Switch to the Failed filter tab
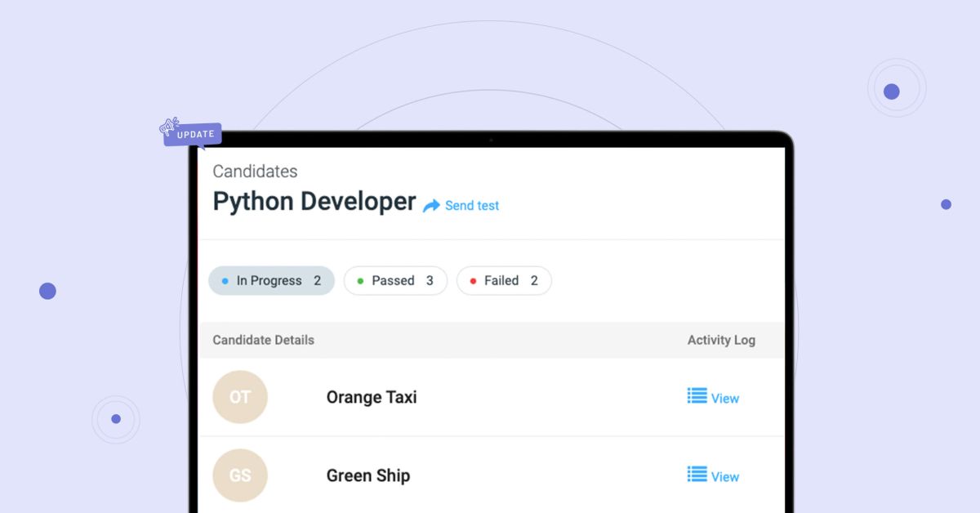 point(504,280)
